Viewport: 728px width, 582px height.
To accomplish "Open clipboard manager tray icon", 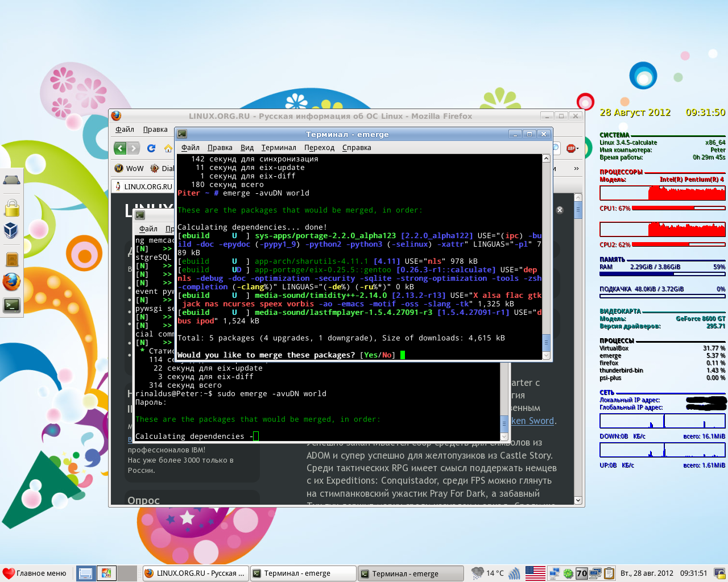I will point(609,573).
